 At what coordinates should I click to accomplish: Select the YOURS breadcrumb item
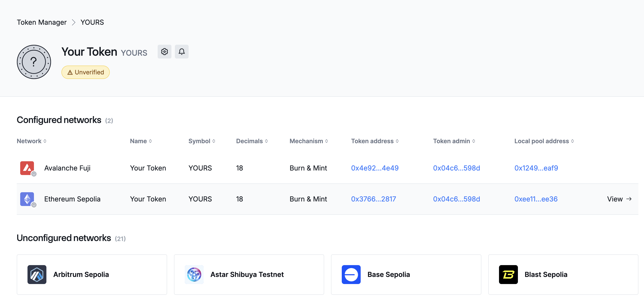click(92, 22)
